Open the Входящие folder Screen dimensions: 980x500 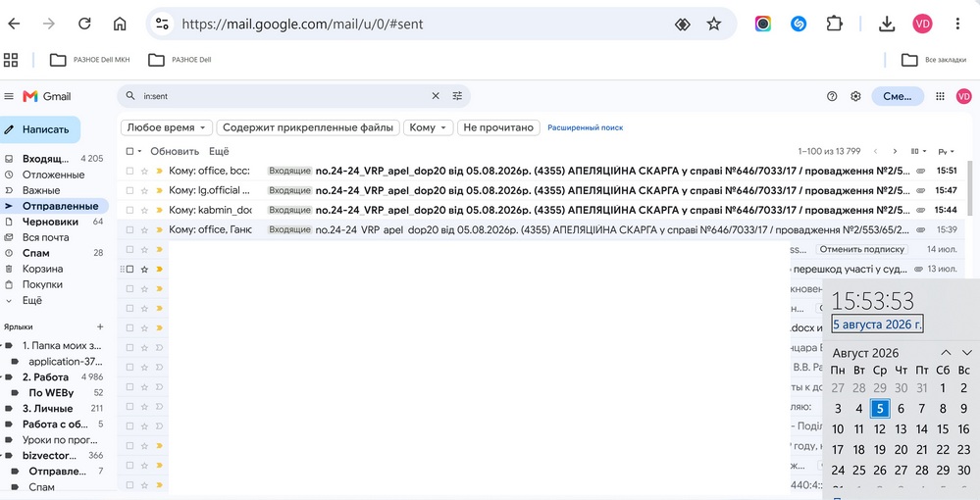pos(46,159)
